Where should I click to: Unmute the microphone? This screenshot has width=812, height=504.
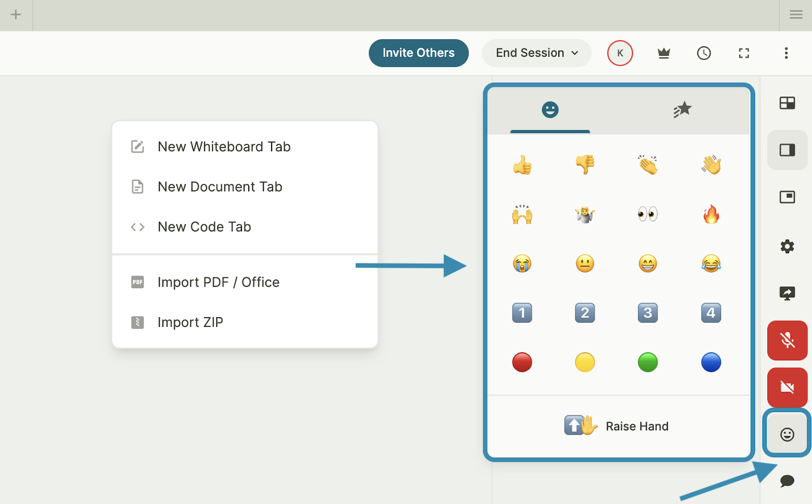click(787, 340)
